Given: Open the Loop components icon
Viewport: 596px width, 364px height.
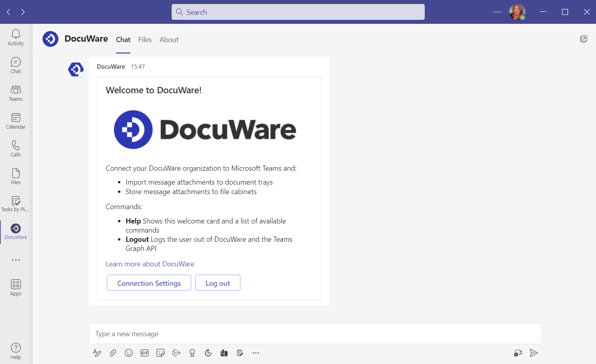Looking at the screenshot, I should click(208, 353).
